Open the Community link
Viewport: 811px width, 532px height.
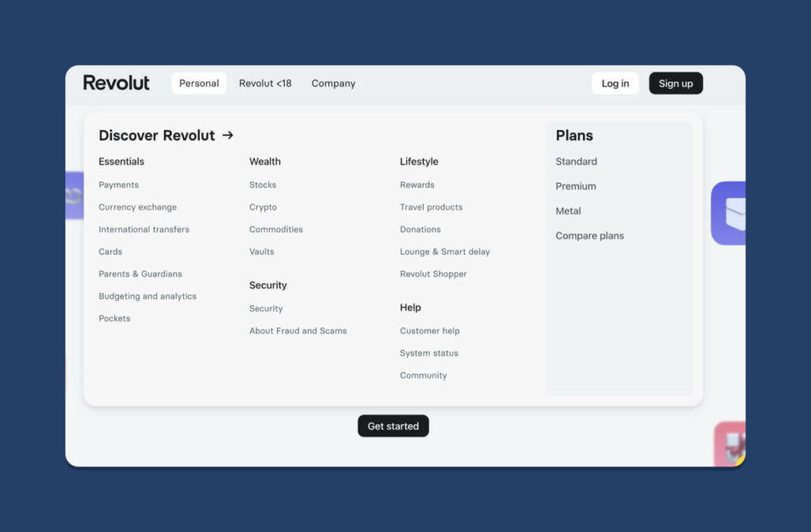tap(423, 375)
